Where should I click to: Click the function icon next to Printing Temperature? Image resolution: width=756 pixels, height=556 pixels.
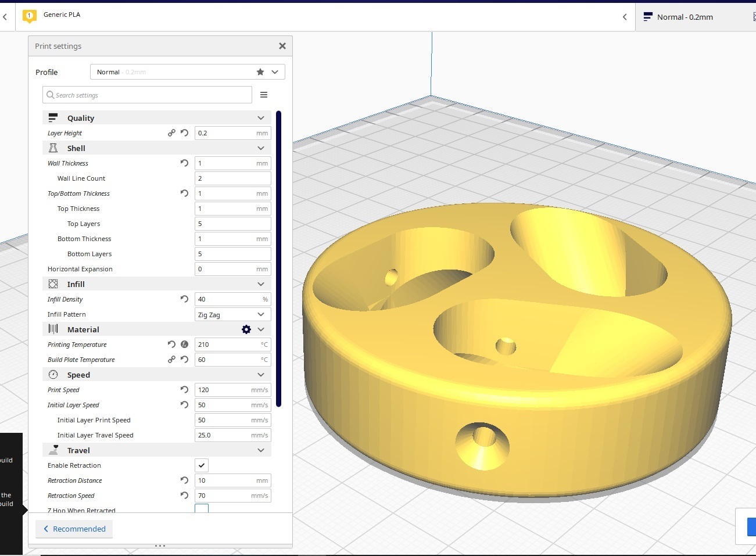(x=184, y=345)
